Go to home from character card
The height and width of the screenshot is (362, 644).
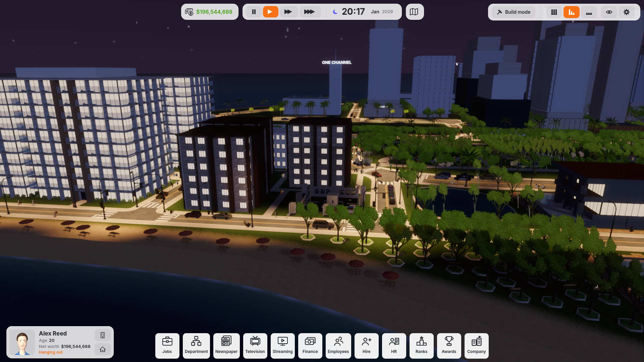(x=103, y=349)
